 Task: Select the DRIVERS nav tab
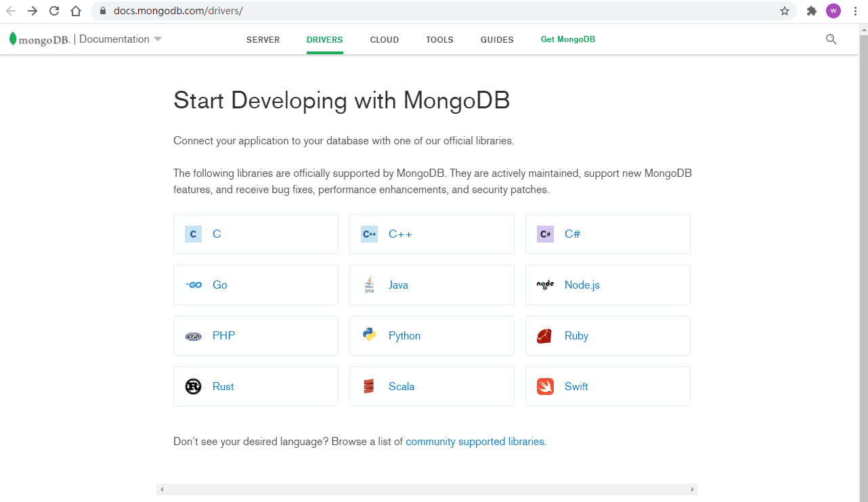pos(325,40)
